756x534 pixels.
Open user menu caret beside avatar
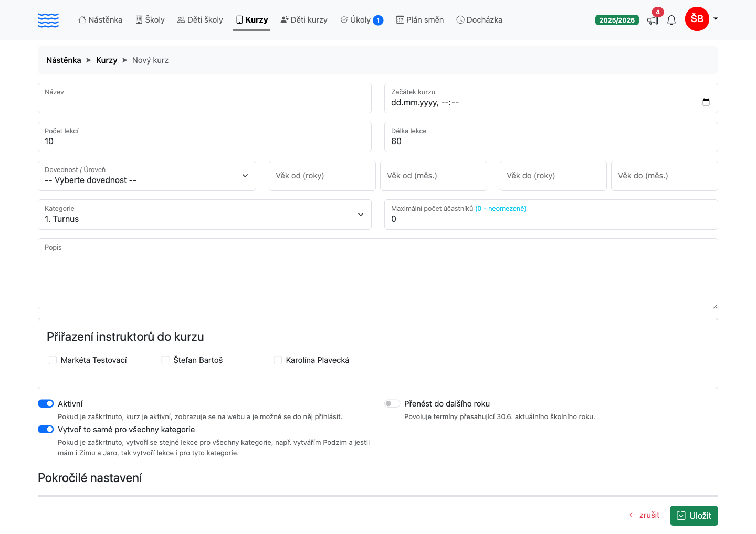(x=716, y=19)
